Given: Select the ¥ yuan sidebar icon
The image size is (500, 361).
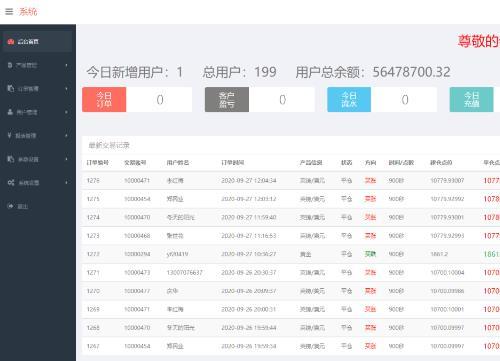Looking at the screenshot, I should pos(9,135).
